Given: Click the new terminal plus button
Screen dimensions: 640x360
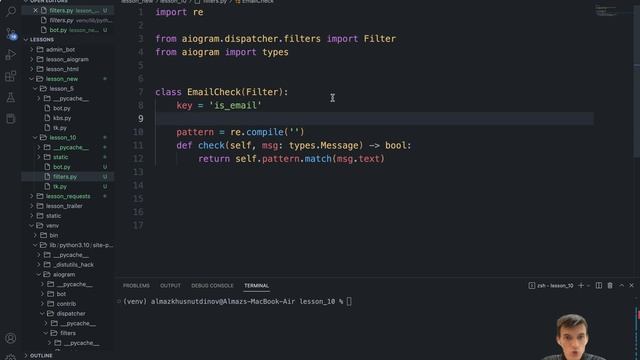Looking at the screenshot, I should [x=581, y=285].
